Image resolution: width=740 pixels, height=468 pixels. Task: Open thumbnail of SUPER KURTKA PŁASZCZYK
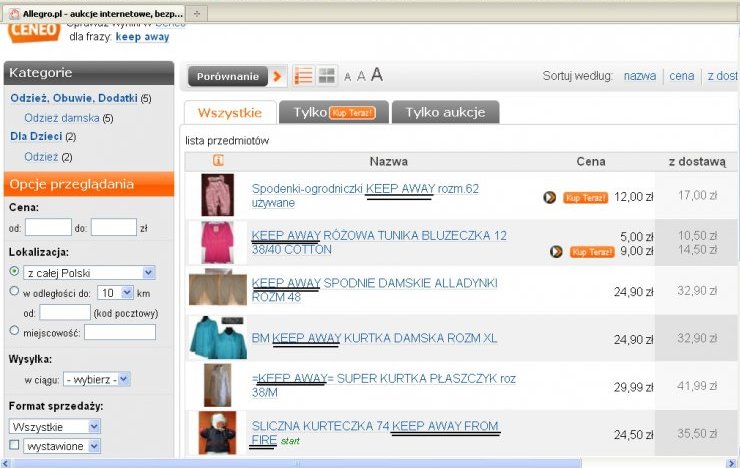click(x=218, y=385)
